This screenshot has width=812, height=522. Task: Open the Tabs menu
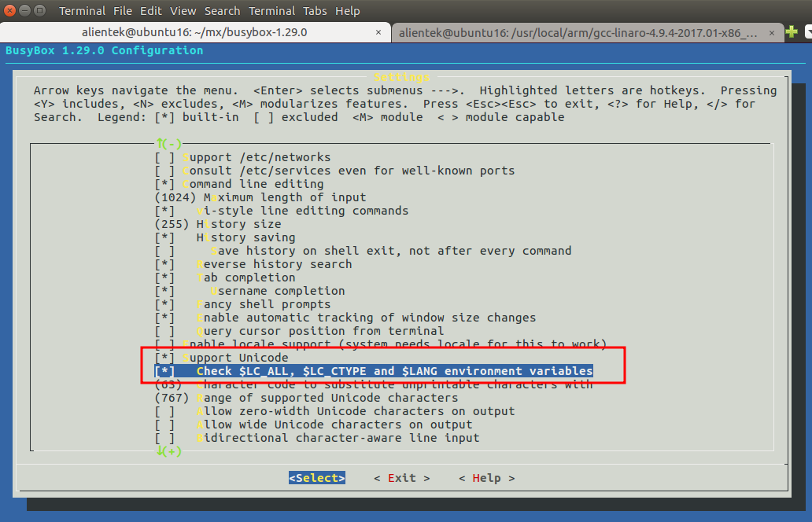tap(315, 11)
